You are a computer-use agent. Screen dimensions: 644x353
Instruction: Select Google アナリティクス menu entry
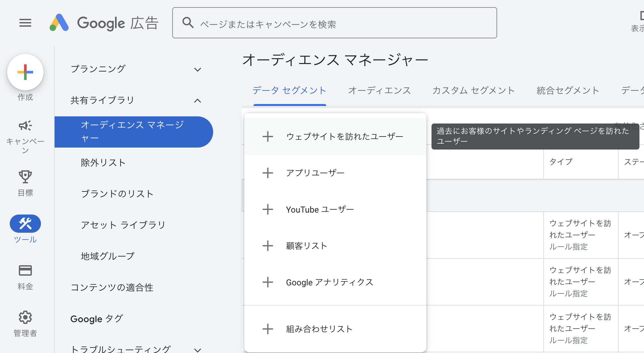[x=335, y=282]
